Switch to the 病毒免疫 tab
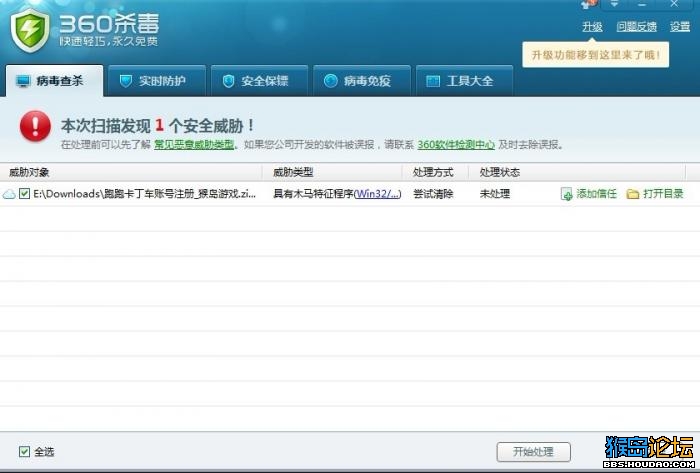 [x=362, y=81]
